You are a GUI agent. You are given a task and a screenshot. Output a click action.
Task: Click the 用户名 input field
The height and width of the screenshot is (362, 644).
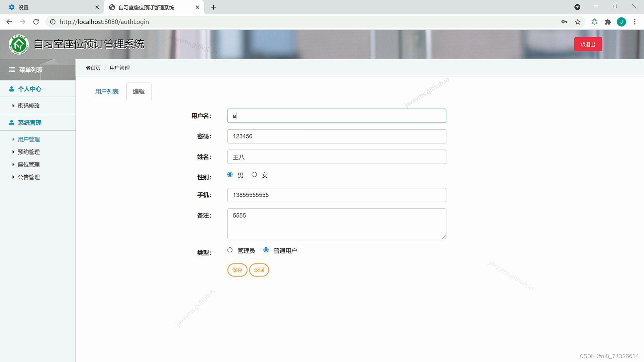(336, 116)
